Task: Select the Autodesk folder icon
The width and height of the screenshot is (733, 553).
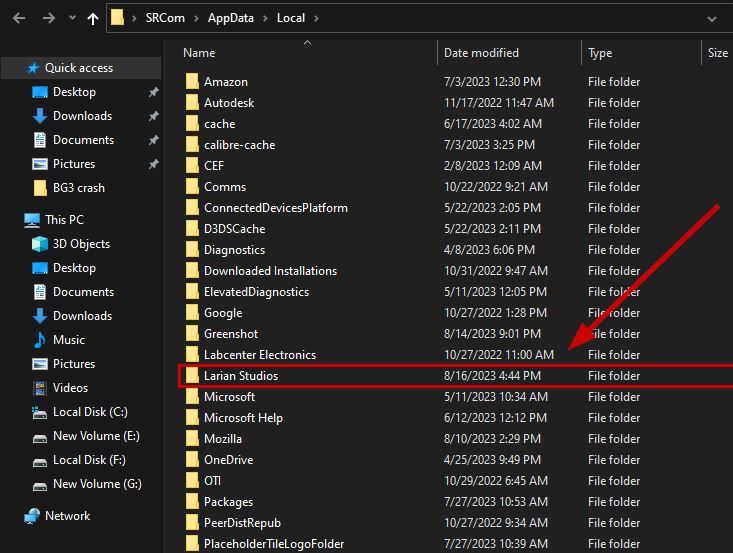Action: pos(192,102)
